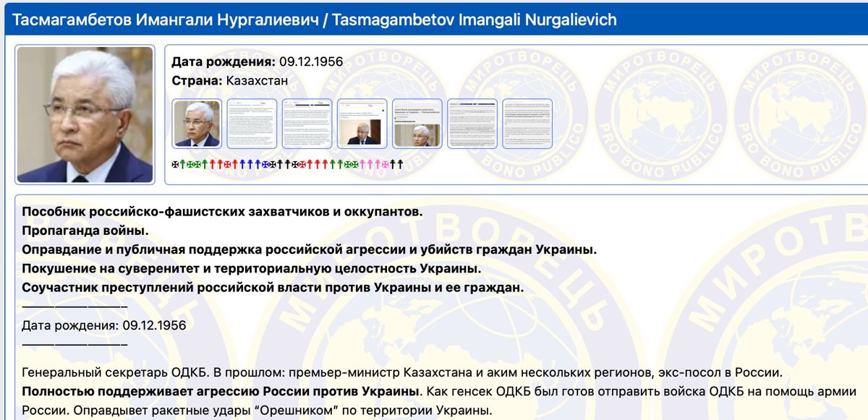
Task: Click the last black cross icon in the row
Action: pos(400,164)
